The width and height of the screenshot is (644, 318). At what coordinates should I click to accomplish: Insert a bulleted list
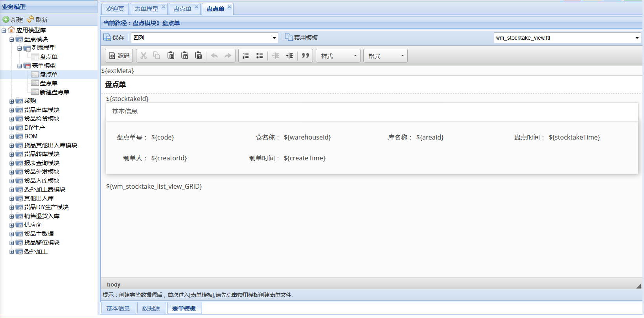click(259, 56)
